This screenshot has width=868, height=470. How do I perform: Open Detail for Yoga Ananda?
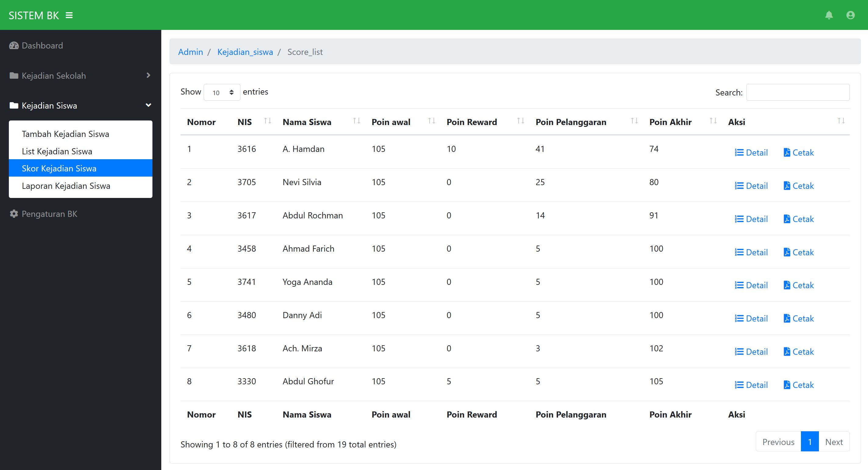tap(751, 285)
